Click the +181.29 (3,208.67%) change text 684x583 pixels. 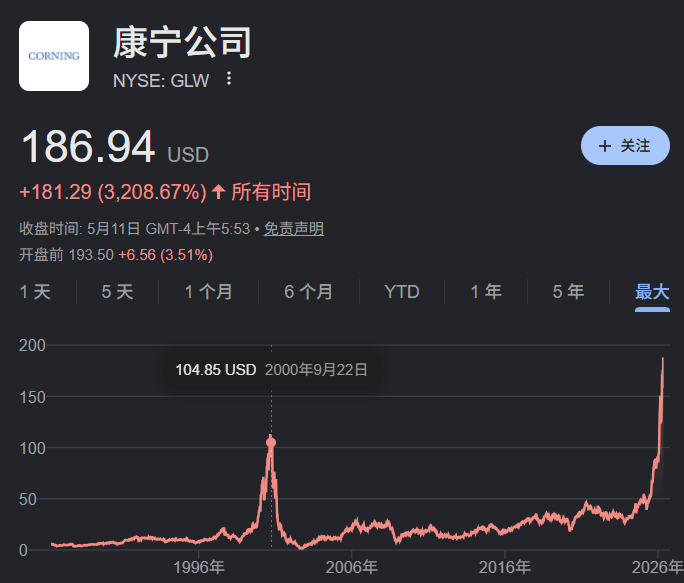click(x=113, y=192)
